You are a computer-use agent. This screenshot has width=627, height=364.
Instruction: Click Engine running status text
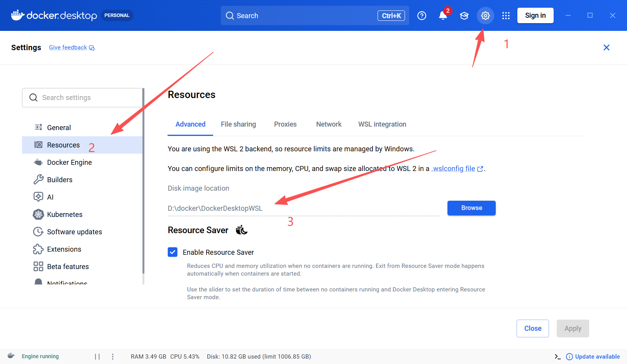(40, 356)
